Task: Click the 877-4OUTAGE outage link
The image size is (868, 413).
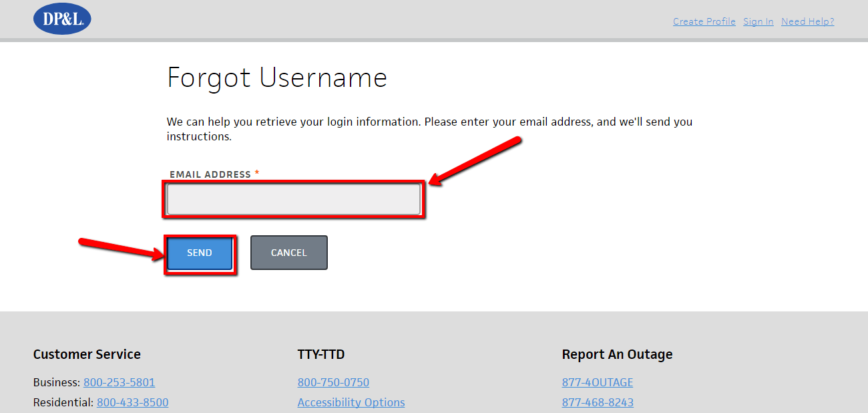Action: click(597, 382)
